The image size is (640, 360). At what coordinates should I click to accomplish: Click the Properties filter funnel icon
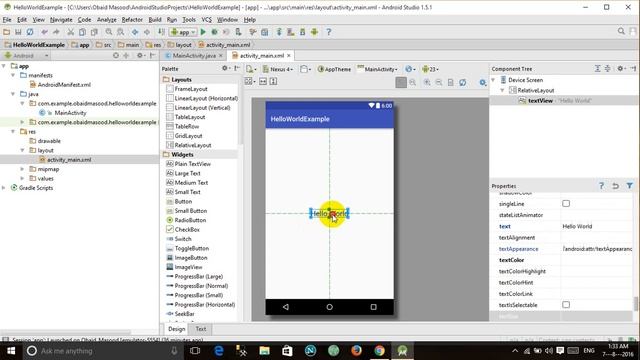[x=630, y=186]
